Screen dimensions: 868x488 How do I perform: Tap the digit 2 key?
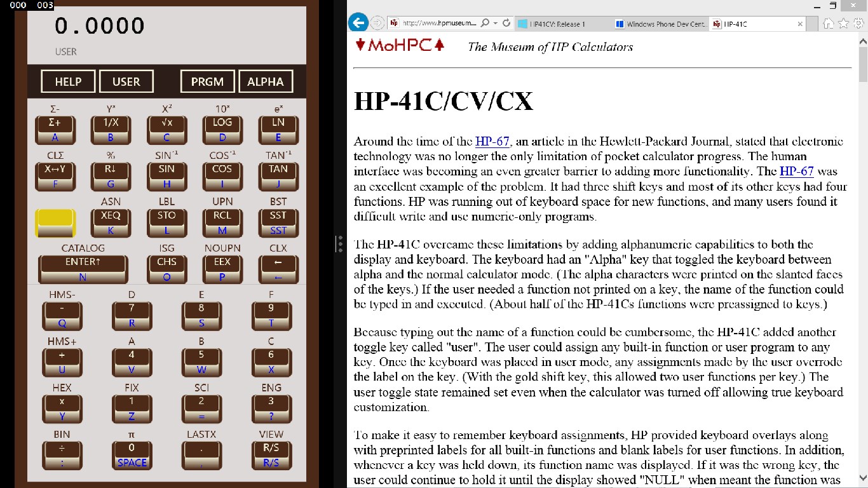coord(201,409)
